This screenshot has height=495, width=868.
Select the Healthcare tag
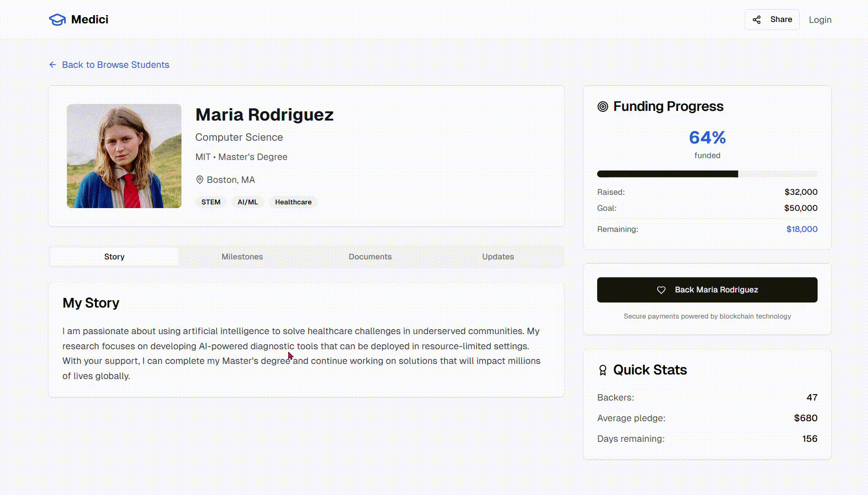pyautogui.click(x=293, y=202)
